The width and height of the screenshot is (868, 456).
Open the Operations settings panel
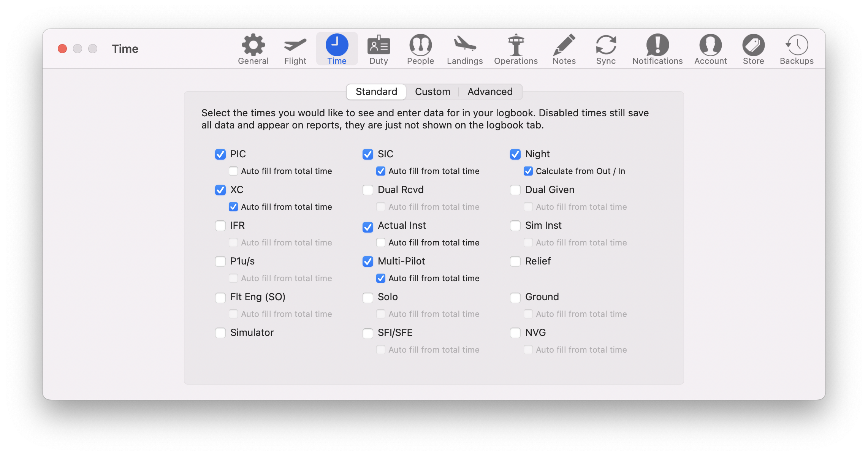pos(516,48)
